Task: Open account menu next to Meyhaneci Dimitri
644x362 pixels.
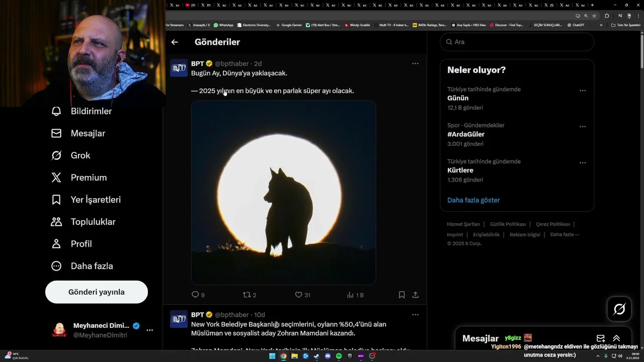Action: point(149,330)
